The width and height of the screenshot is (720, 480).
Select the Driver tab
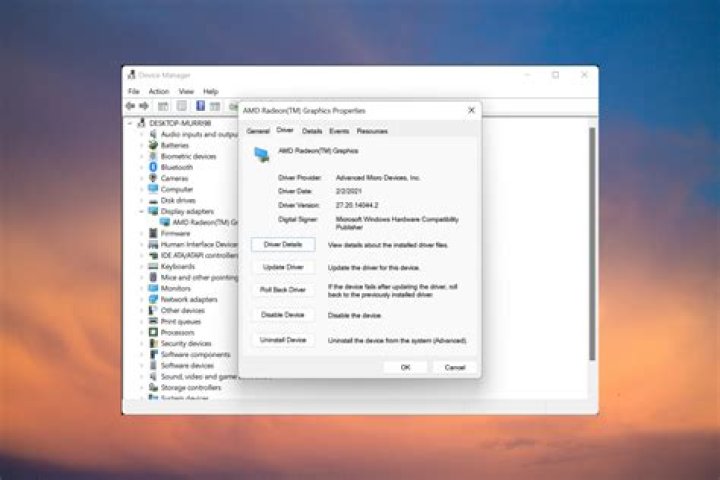tap(285, 130)
